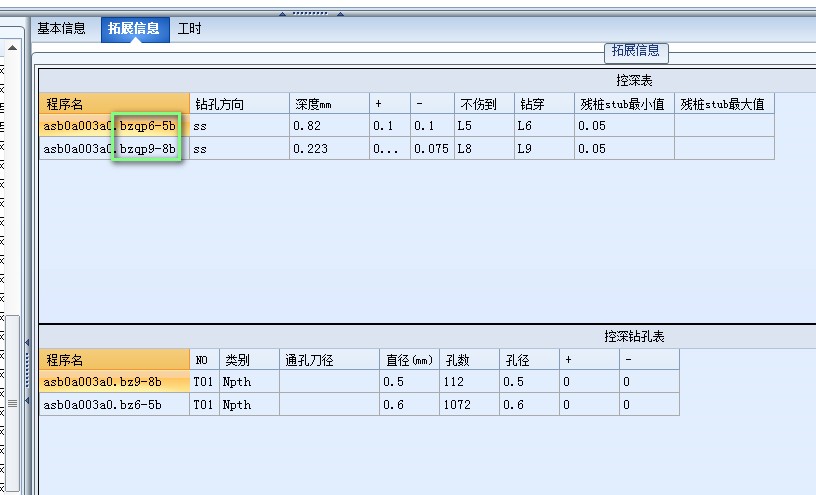Viewport: 816px width, 495px height.
Task: Click the left panel scrollbar thumb
Action: click(12, 403)
